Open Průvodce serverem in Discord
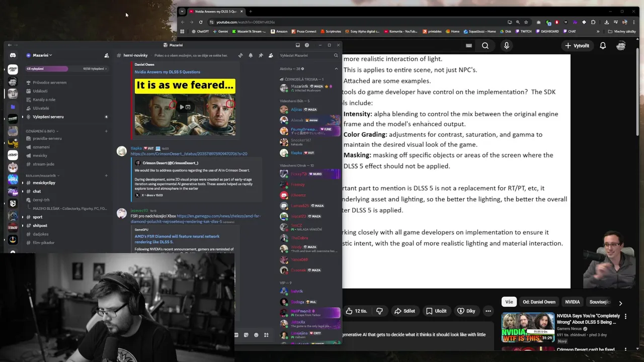 (49, 82)
